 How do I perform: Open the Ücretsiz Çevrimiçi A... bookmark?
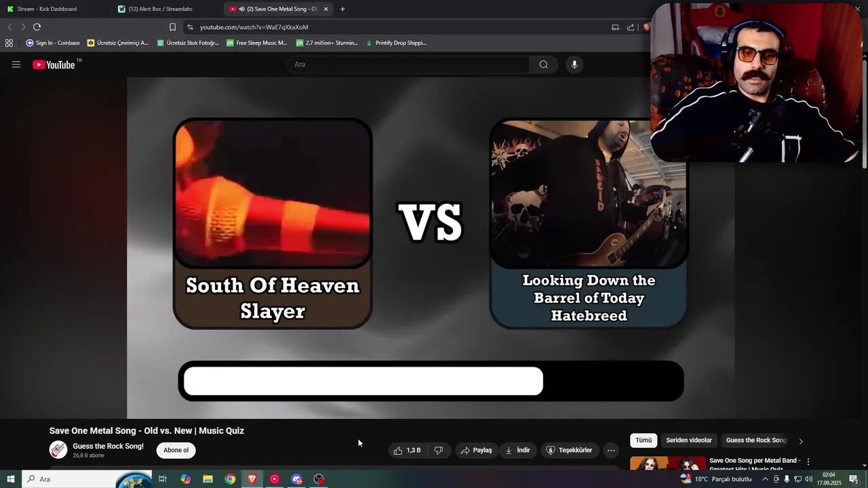tap(118, 43)
